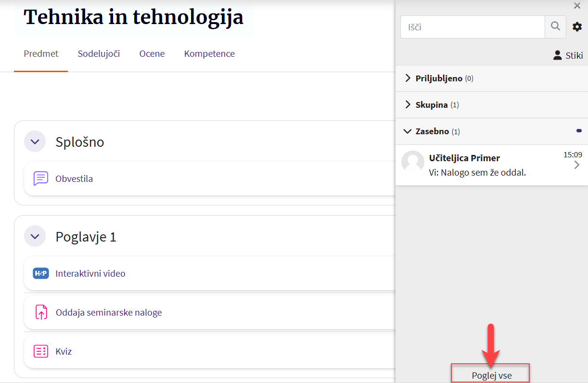Click the H5P Interaktivni video icon
The height and width of the screenshot is (383, 588).
click(41, 273)
